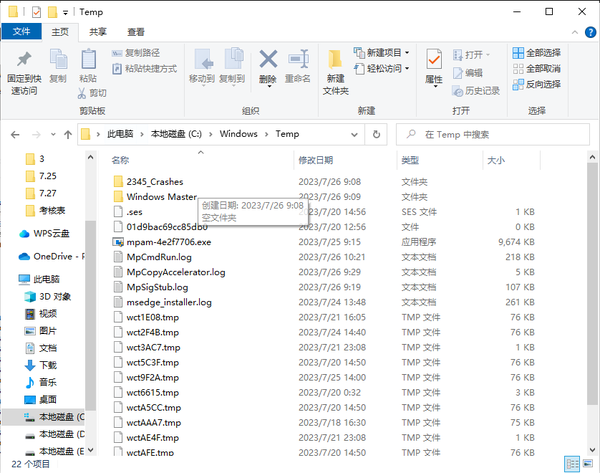
Task: Click 本地磁盘 (C:) in the address bar
Action: 176,134
